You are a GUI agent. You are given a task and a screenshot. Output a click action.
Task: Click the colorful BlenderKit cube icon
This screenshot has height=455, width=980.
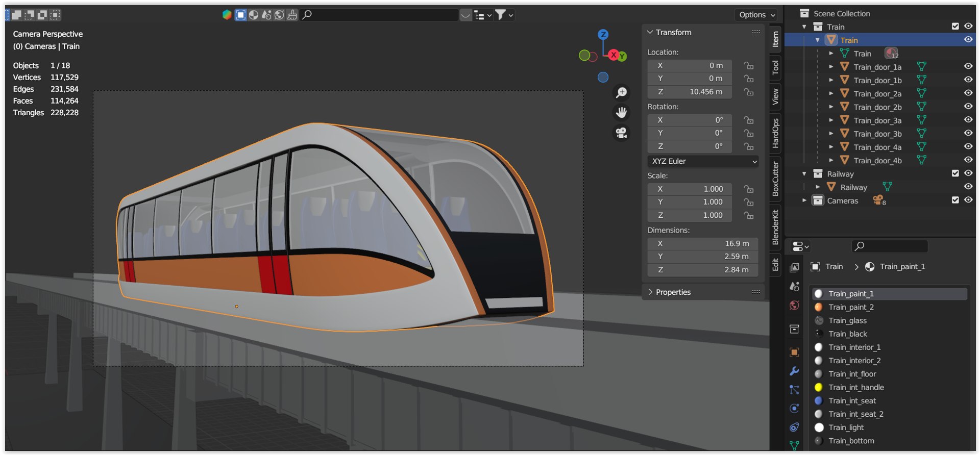coord(227,15)
